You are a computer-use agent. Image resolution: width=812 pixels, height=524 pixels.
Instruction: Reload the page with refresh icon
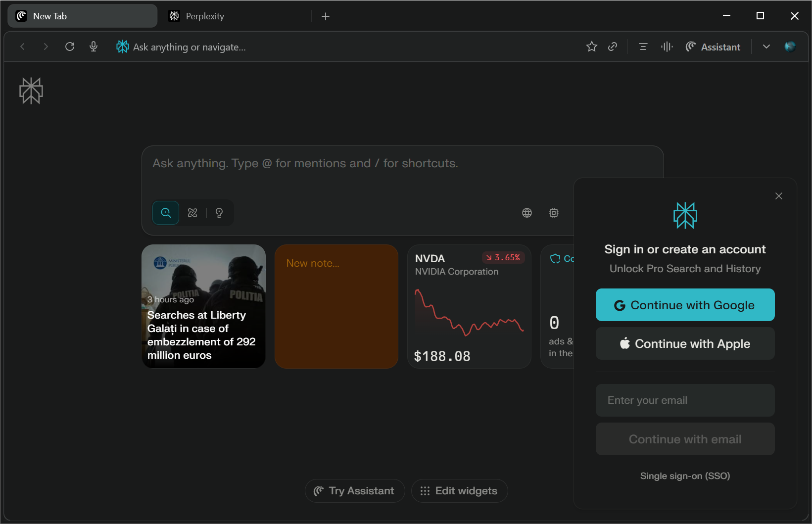click(x=70, y=47)
